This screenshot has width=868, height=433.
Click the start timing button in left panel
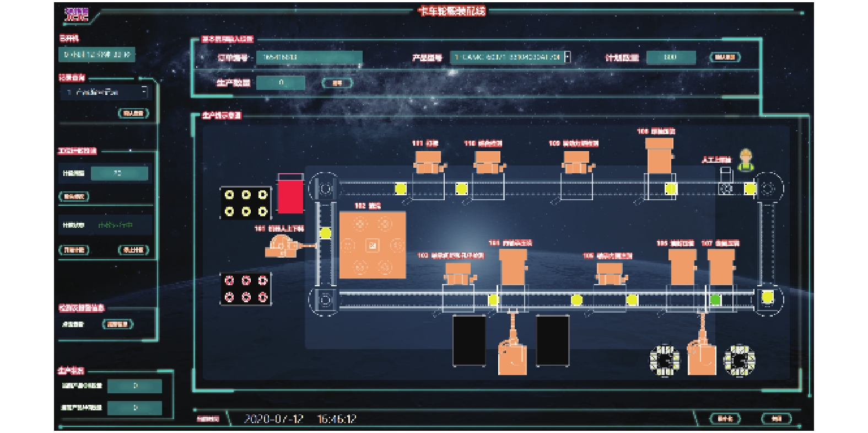pyautogui.click(x=74, y=250)
